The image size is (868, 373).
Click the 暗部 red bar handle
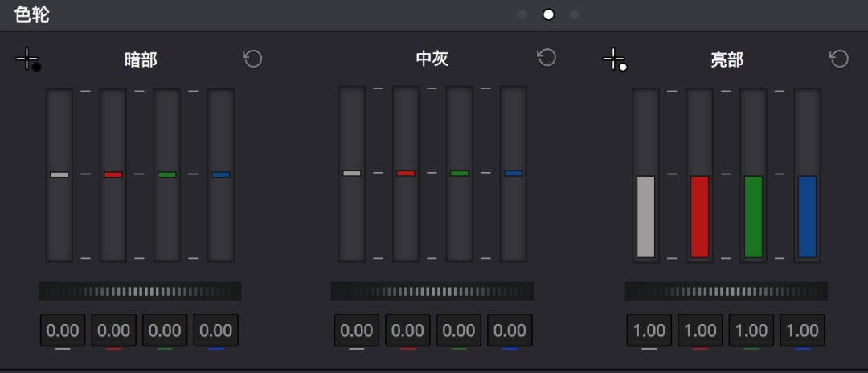(113, 175)
